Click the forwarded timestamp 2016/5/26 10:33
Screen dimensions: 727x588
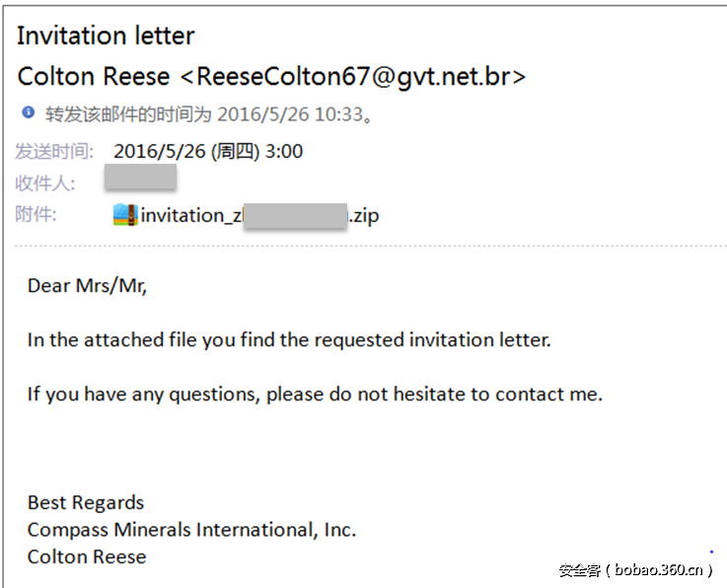[290, 113]
